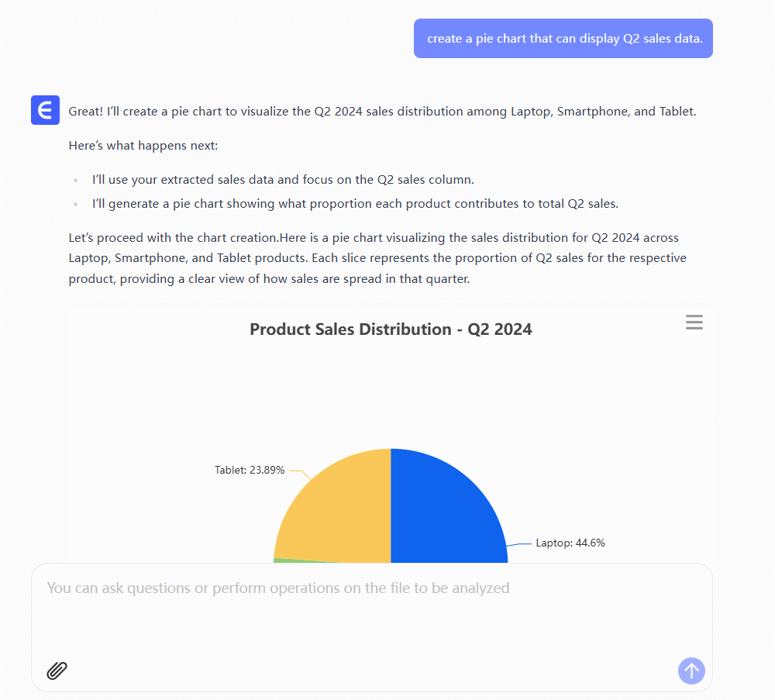The image size is (775, 700).
Task: Click the bullet about extracted sales data
Action: click(x=283, y=180)
